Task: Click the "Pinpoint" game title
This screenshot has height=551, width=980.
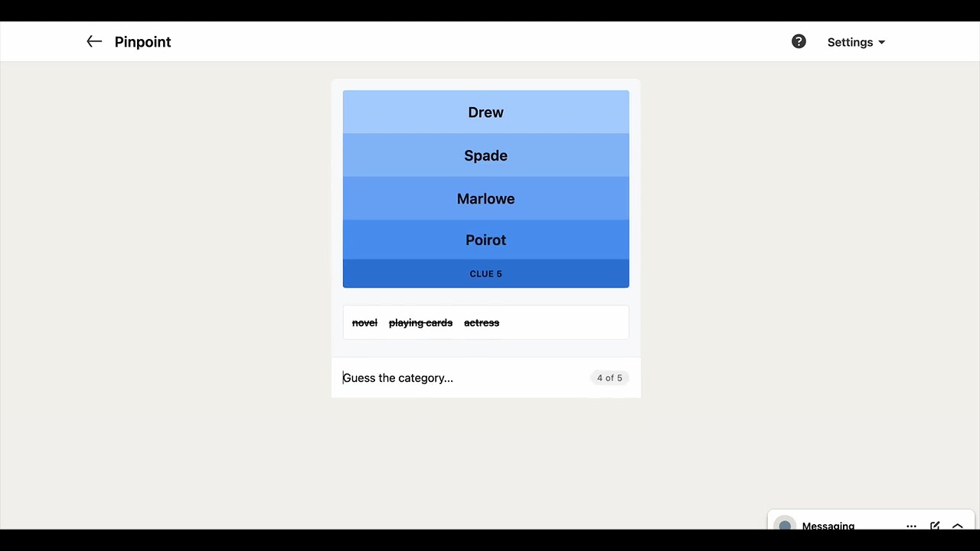Action: [142, 42]
